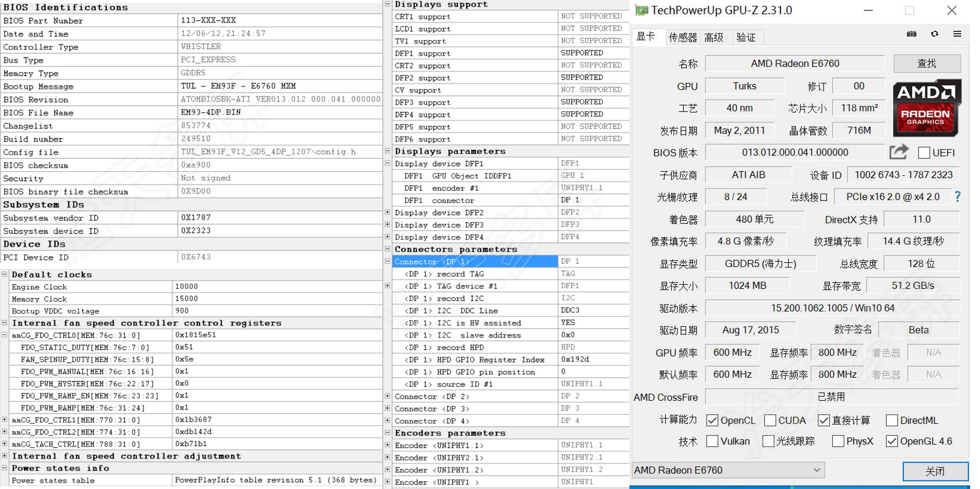Click the GPU-Z refresh icon

(x=935, y=34)
